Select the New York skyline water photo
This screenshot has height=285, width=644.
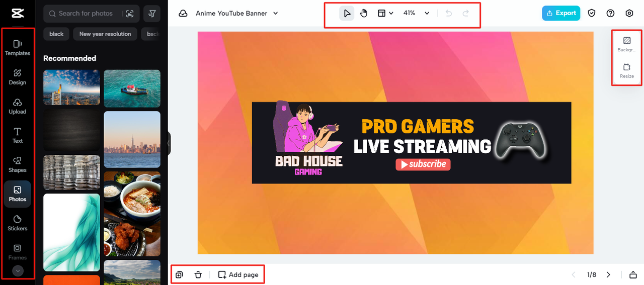point(132,139)
